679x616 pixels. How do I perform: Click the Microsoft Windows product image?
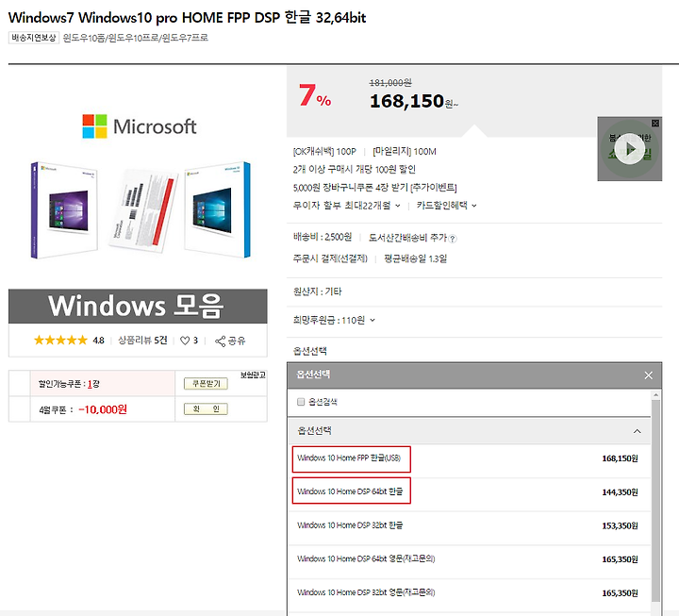(x=138, y=186)
